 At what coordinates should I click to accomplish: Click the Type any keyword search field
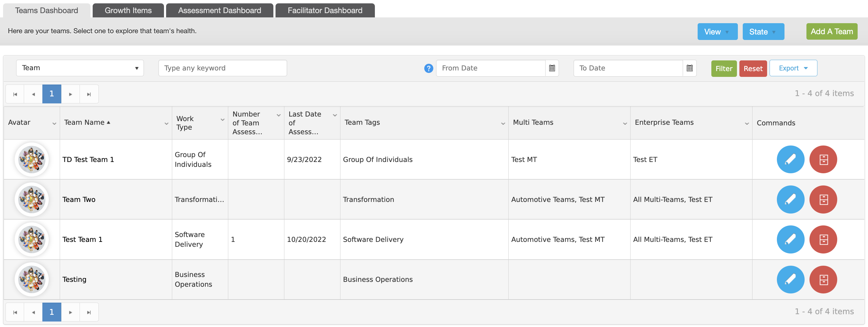(x=222, y=68)
